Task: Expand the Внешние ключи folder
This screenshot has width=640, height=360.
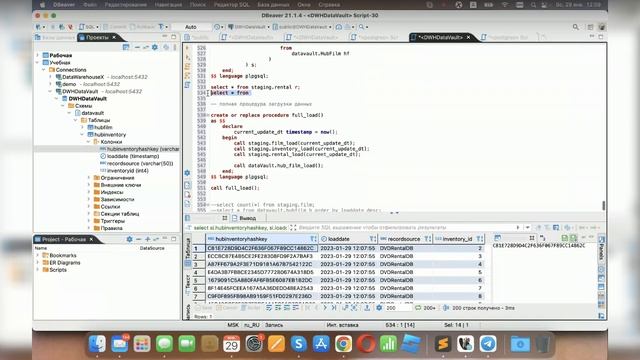Action: tap(89, 185)
